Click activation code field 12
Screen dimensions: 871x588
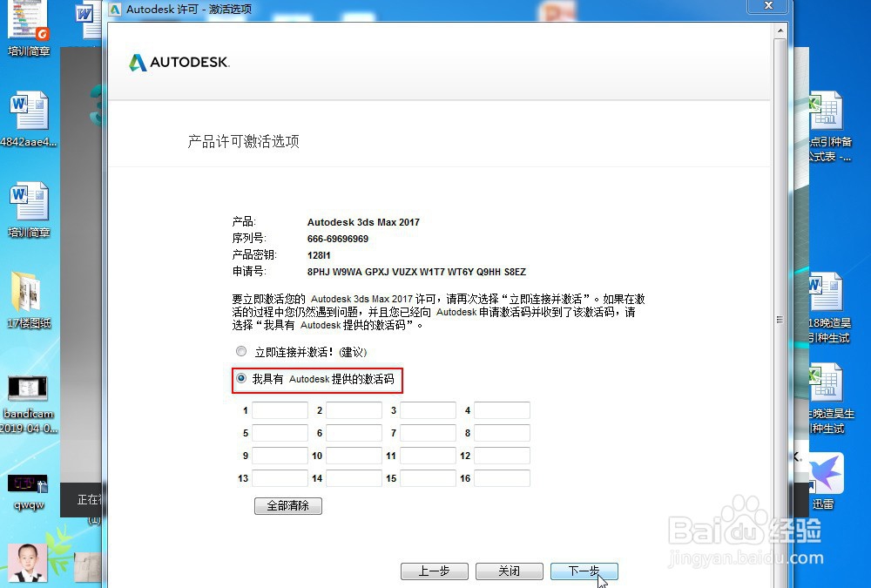coord(502,456)
